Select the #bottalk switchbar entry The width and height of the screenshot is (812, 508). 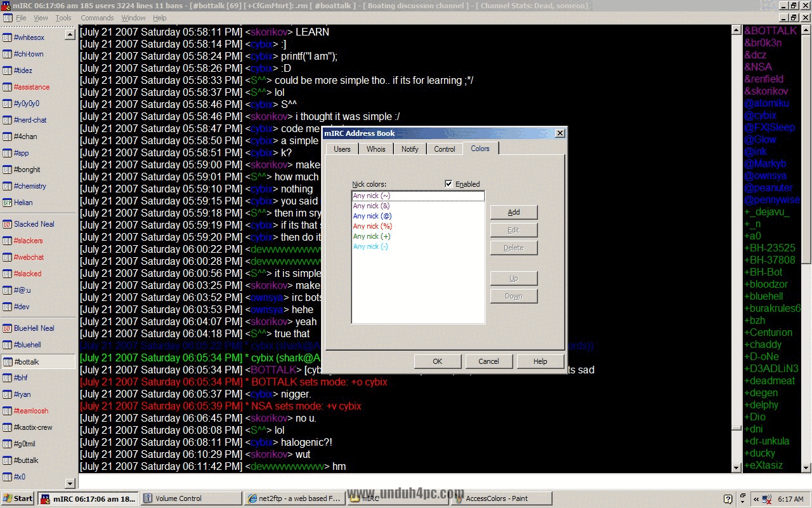38,361
